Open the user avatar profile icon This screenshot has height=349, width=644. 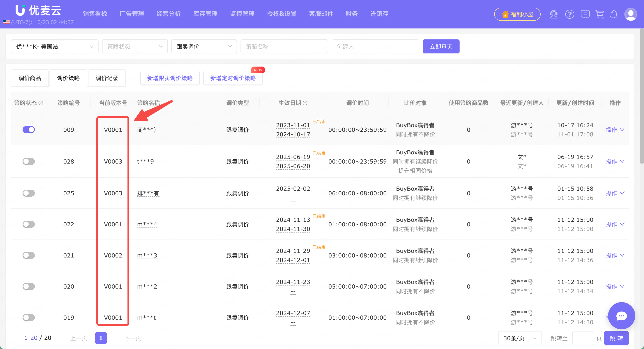point(630,14)
